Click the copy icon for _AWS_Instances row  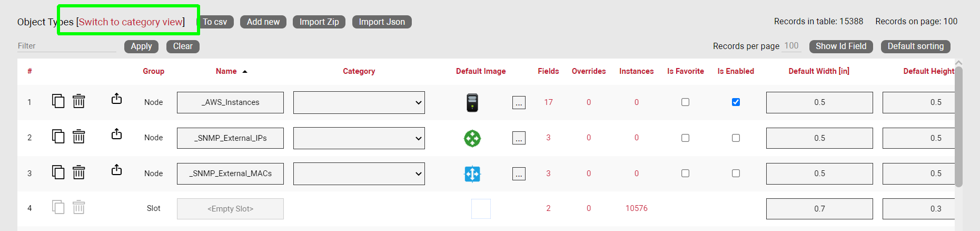[x=58, y=101]
